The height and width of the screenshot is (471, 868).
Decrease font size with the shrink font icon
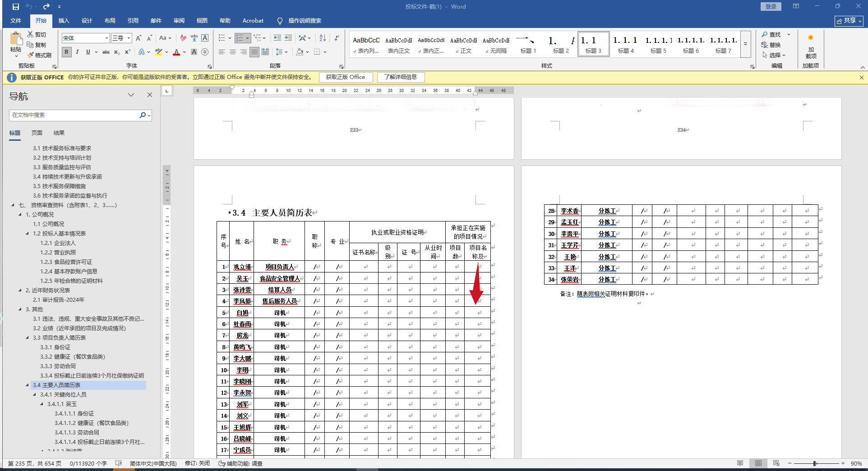pos(150,38)
